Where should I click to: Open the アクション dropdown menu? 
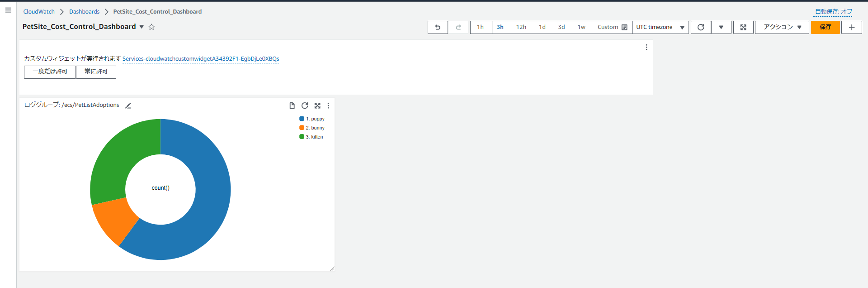[782, 27]
